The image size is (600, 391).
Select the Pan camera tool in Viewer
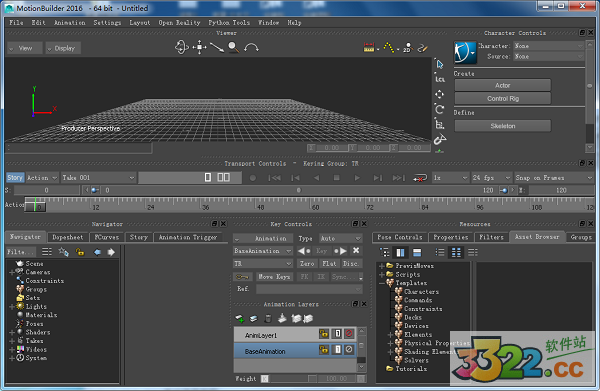click(x=199, y=47)
